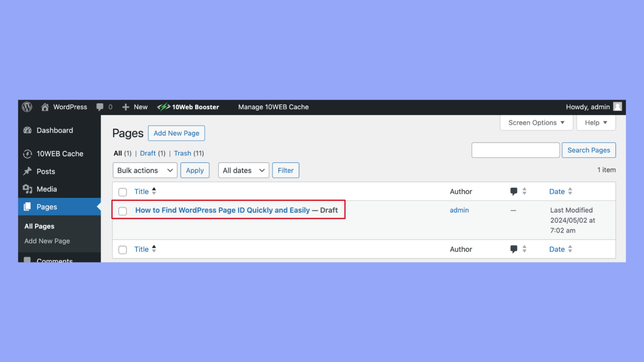Image resolution: width=644 pixels, height=362 pixels.
Task: Click the admin avatar next to Howdy
Action: pos(618,107)
